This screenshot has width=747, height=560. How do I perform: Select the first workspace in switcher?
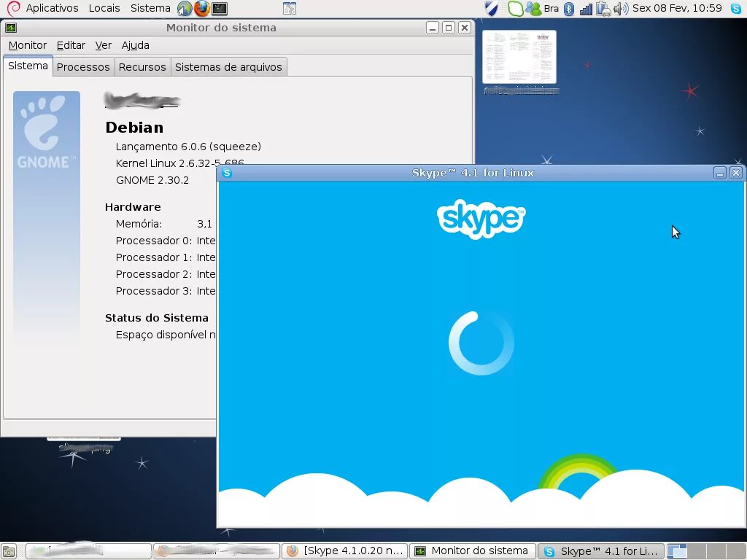point(677,551)
